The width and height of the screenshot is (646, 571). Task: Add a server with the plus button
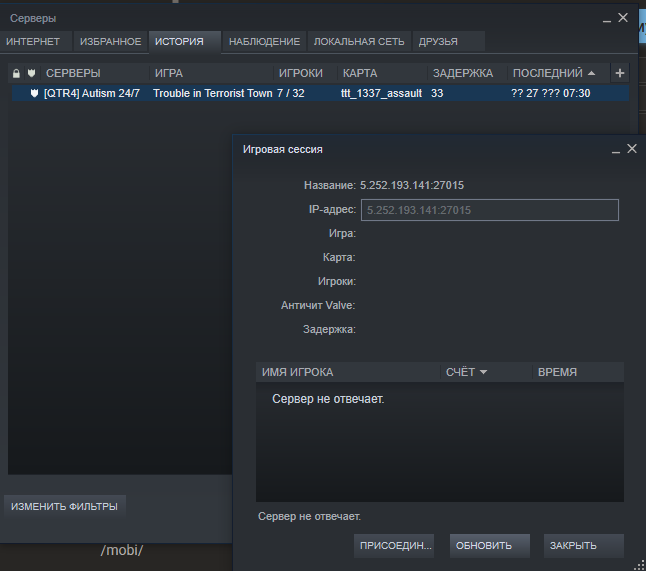pyautogui.click(x=620, y=73)
